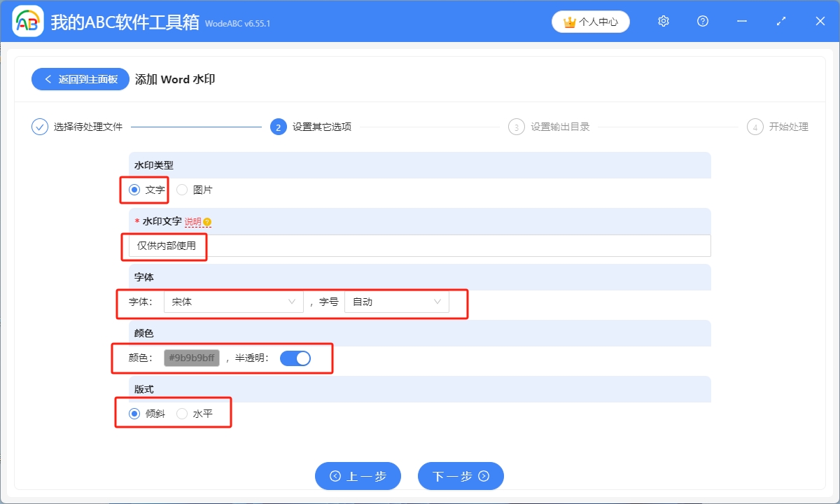Click the title bar help question icon

click(x=702, y=21)
